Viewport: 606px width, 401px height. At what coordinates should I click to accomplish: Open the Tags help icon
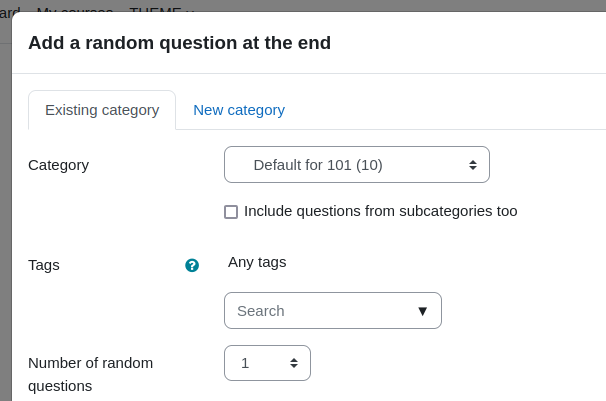(x=192, y=265)
